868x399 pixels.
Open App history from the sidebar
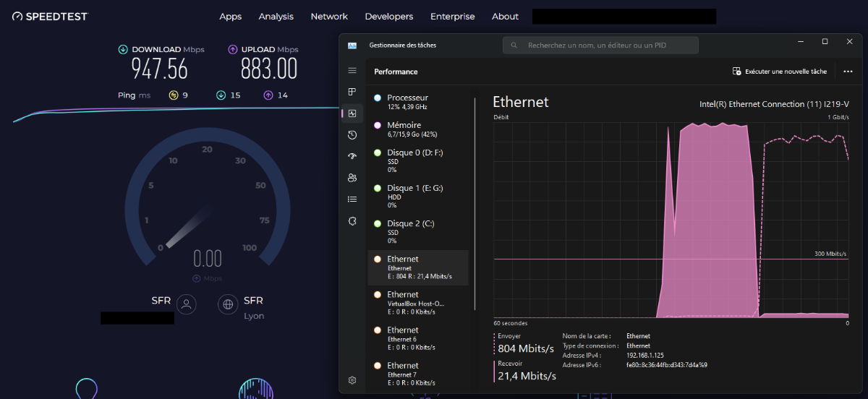click(x=352, y=135)
